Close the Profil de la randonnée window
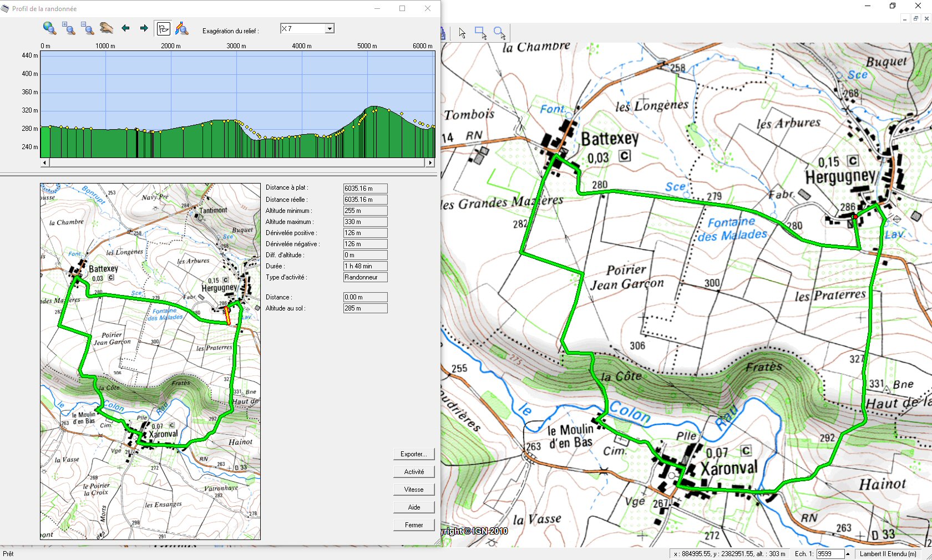 (x=427, y=8)
